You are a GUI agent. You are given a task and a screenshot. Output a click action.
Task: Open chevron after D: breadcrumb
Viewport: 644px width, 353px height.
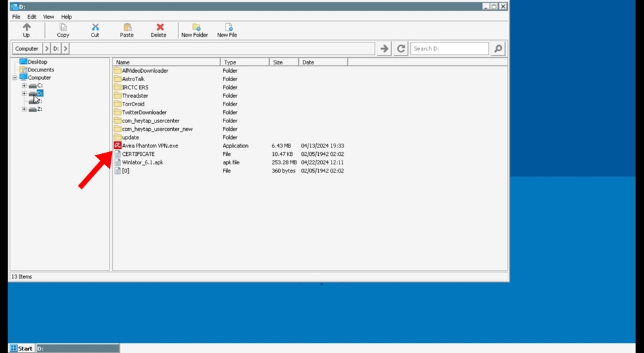coord(65,48)
